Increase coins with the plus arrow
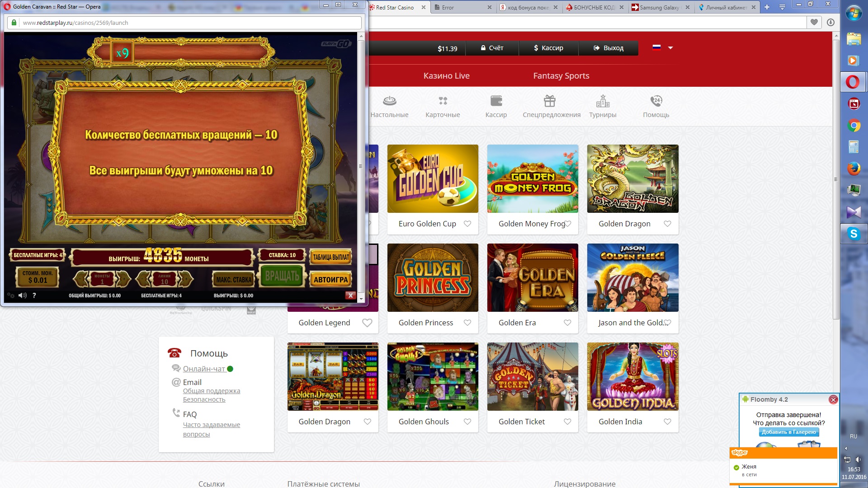This screenshot has width=868, height=488. click(124, 279)
